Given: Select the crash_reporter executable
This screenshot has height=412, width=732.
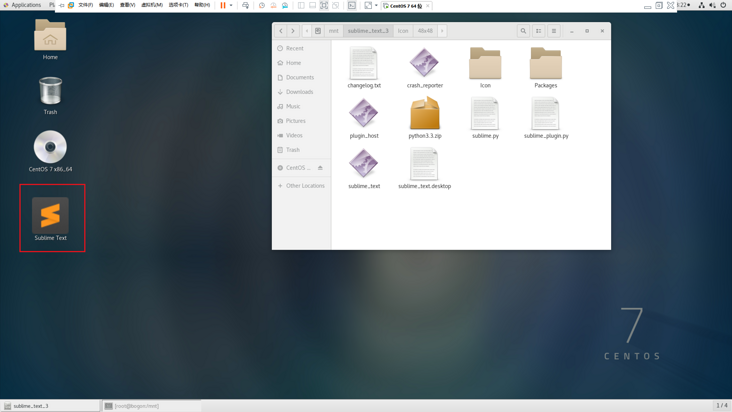Looking at the screenshot, I should click(424, 68).
